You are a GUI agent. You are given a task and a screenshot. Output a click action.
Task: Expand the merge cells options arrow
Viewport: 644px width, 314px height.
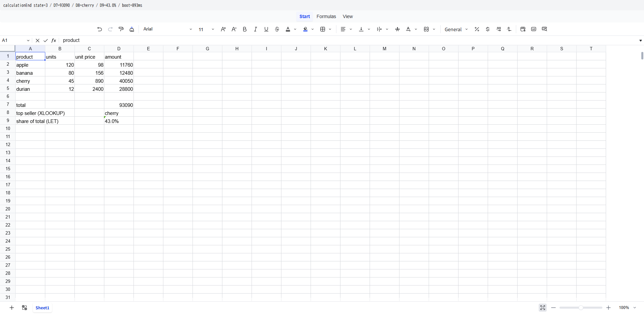[x=434, y=29]
